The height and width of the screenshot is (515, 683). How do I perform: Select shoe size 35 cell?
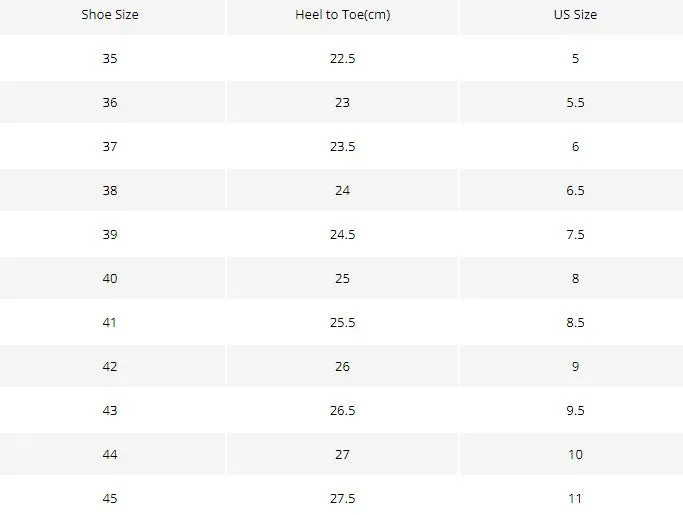pos(110,58)
